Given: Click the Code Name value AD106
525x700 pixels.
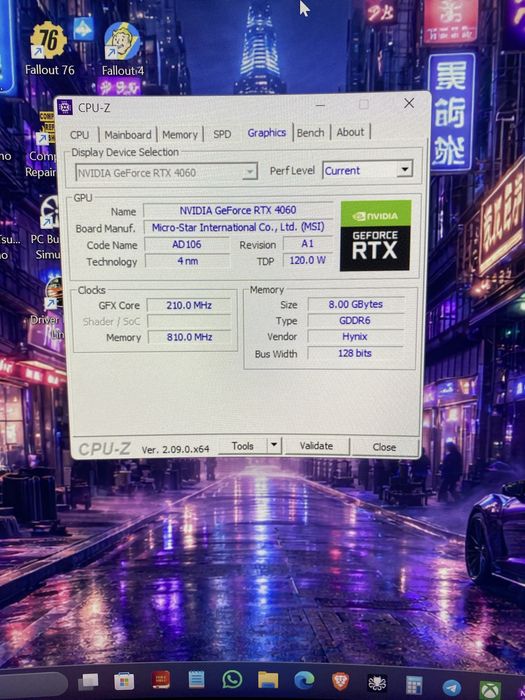Looking at the screenshot, I should click(x=187, y=244).
